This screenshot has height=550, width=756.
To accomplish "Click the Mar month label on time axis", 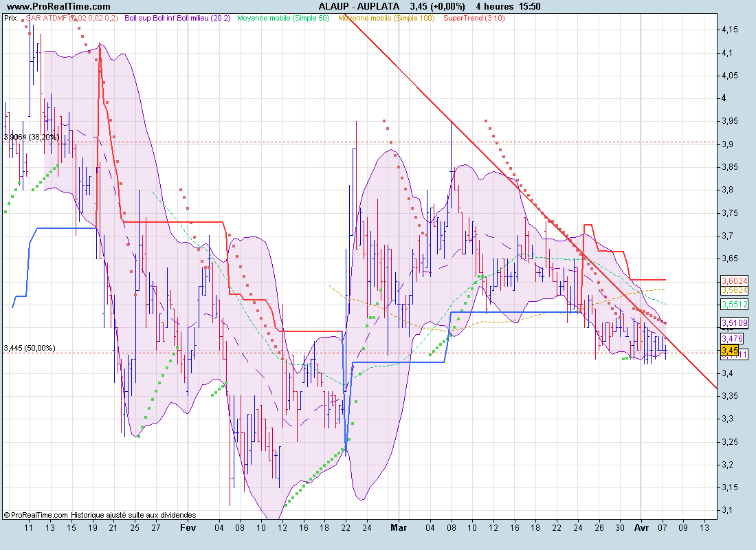I will point(399,528).
